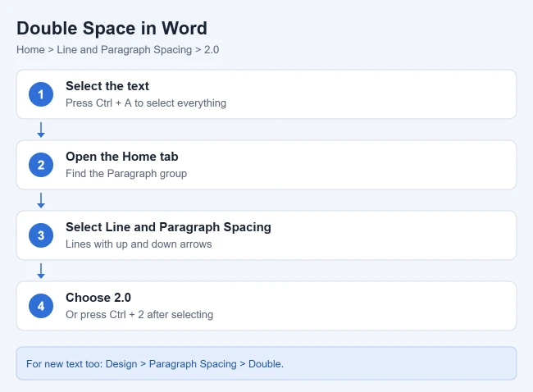The width and height of the screenshot is (533, 392).
Task: Click the breadcrumb 'Home > Line and Paragraph Spacing > 2.0'
Action: pos(117,50)
